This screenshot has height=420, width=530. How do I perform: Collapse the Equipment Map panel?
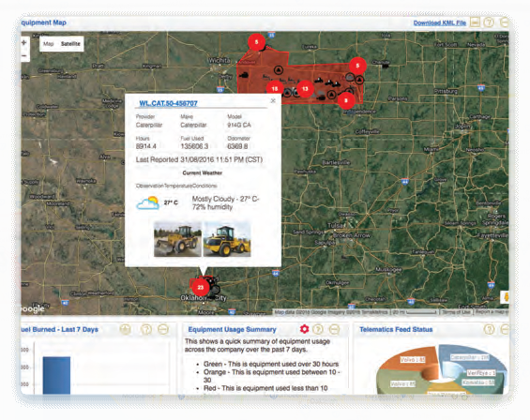[x=505, y=22]
